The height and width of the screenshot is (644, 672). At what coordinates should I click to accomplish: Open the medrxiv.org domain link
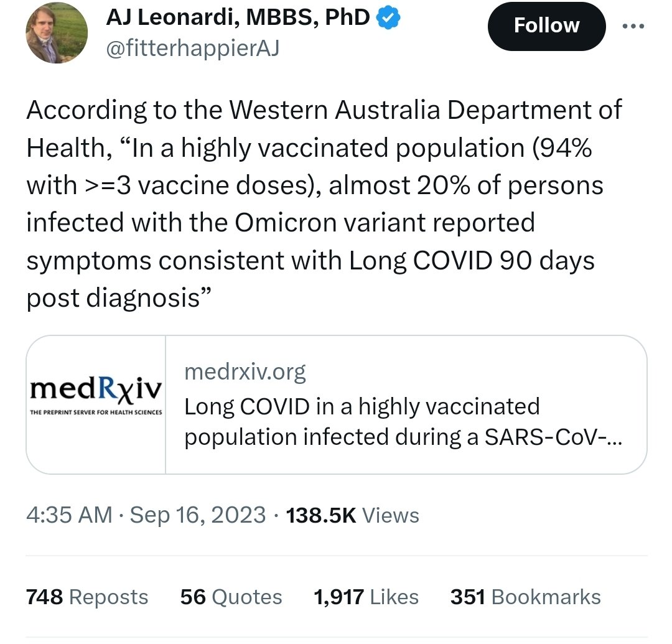[x=245, y=371]
